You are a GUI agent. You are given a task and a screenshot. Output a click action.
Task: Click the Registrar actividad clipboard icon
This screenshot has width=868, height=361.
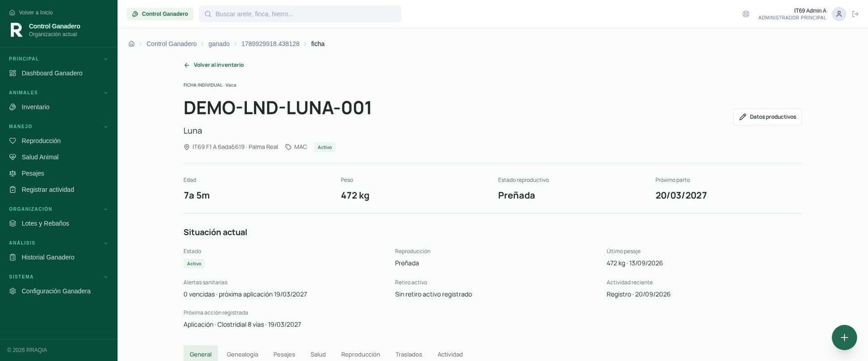pos(13,190)
